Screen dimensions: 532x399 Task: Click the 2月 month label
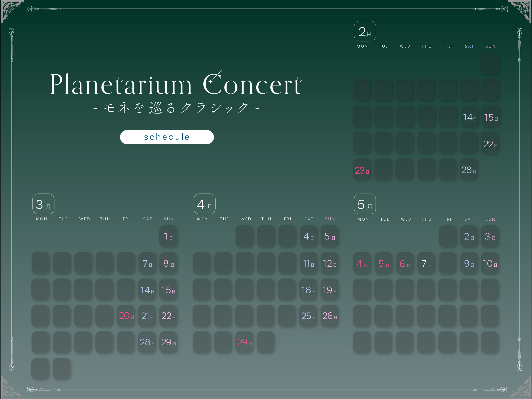[x=365, y=31]
